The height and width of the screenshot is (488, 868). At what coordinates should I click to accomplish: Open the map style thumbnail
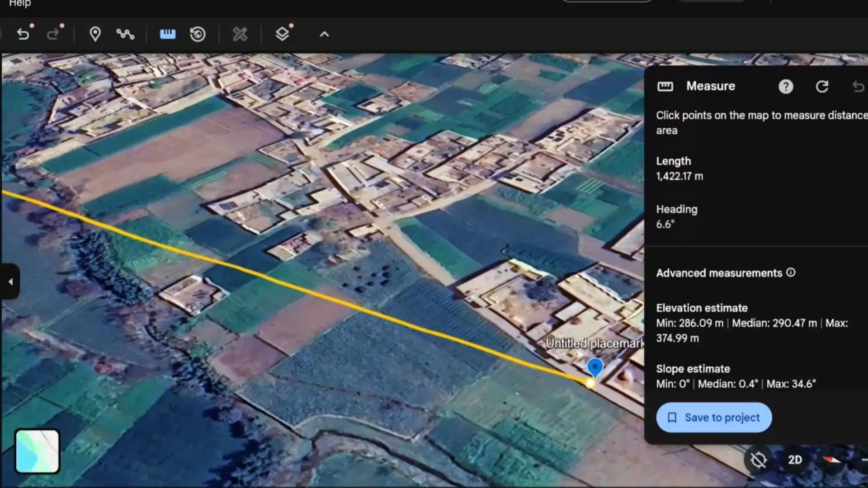point(37,451)
